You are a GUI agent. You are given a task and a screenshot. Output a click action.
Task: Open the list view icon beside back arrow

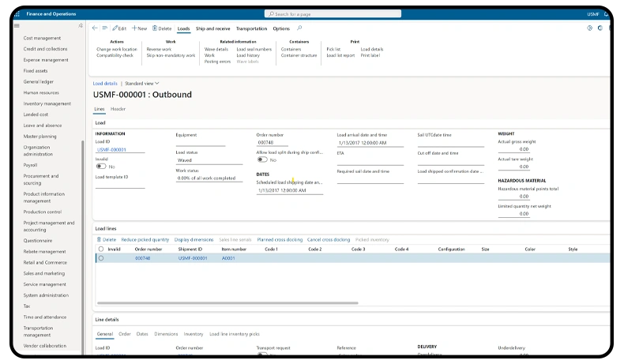pyautogui.click(x=105, y=28)
